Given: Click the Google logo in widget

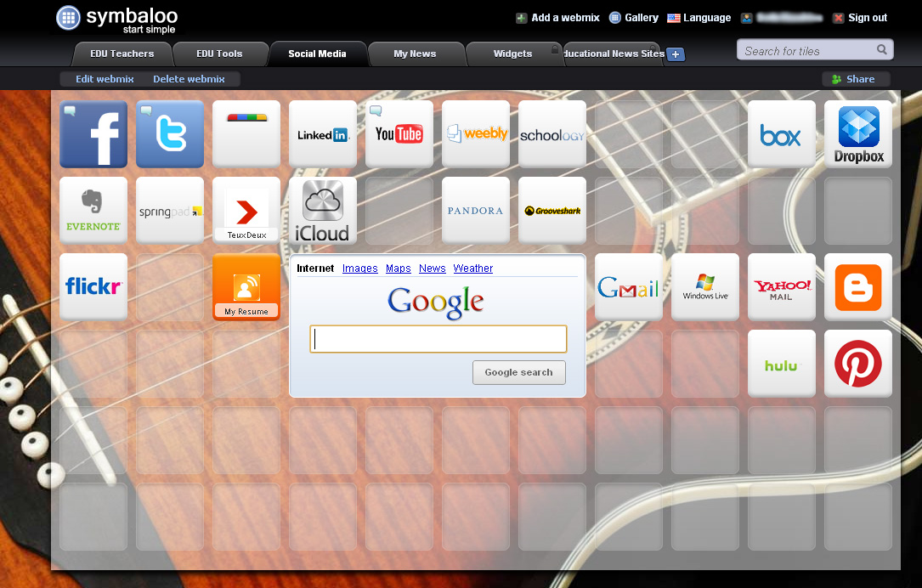Looking at the screenshot, I should pyautogui.click(x=436, y=302).
